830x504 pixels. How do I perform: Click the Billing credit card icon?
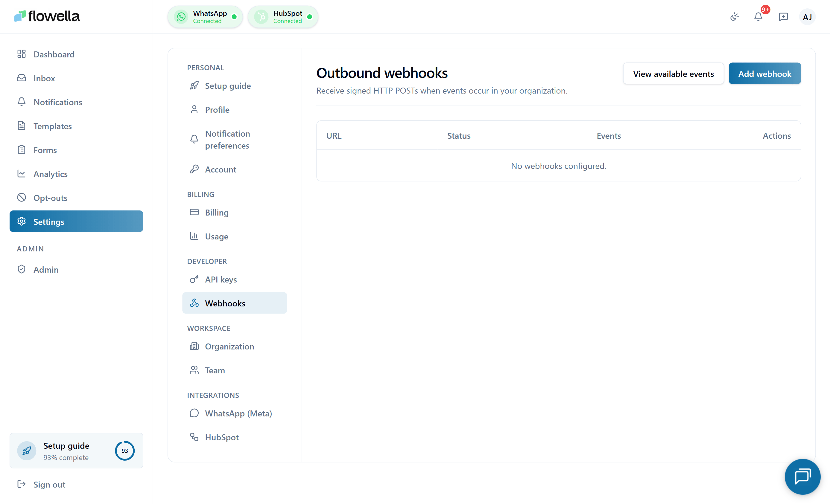pyautogui.click(x=194, y=212)
